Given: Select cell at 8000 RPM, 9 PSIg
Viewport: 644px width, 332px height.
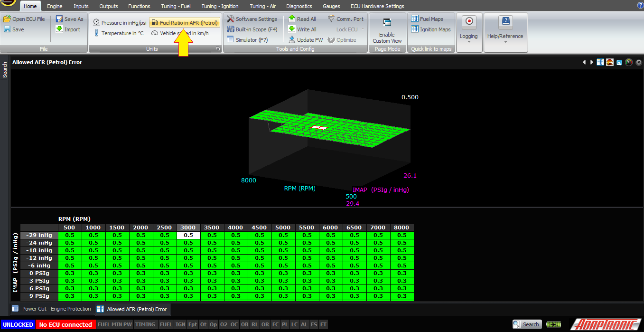Looking at the screenshot, I should 402,296.
